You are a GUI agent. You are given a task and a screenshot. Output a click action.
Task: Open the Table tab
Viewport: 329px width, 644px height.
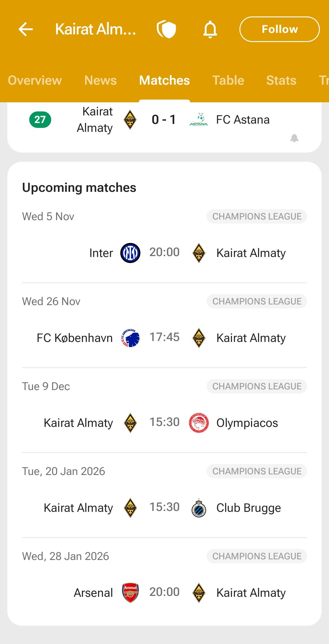pos(228,80)
